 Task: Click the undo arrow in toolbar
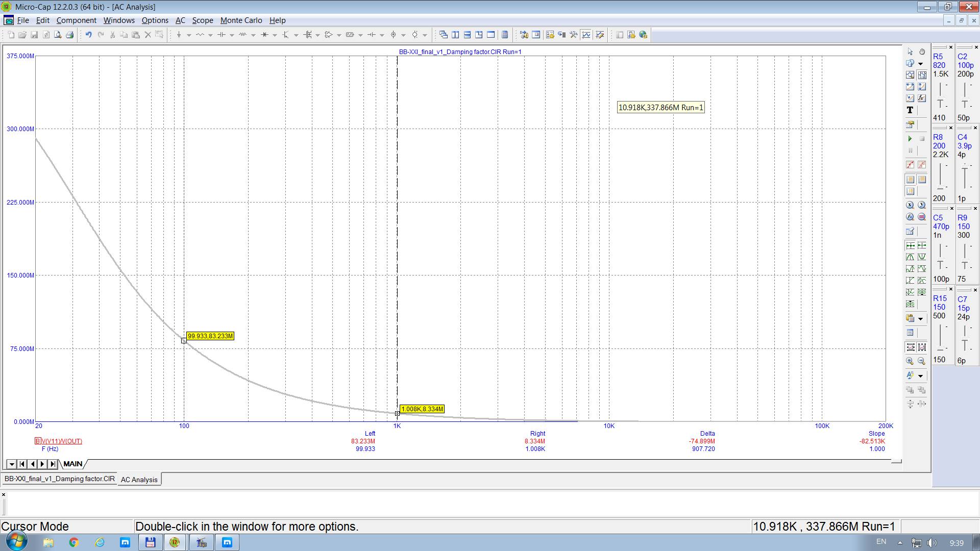(x=88, y=35)
